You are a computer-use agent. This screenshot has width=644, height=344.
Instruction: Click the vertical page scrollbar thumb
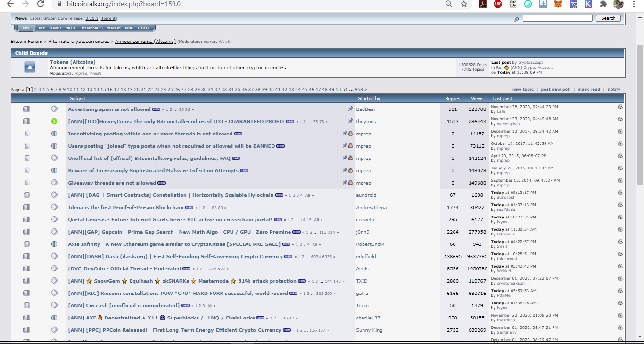(x=640, y=115)
